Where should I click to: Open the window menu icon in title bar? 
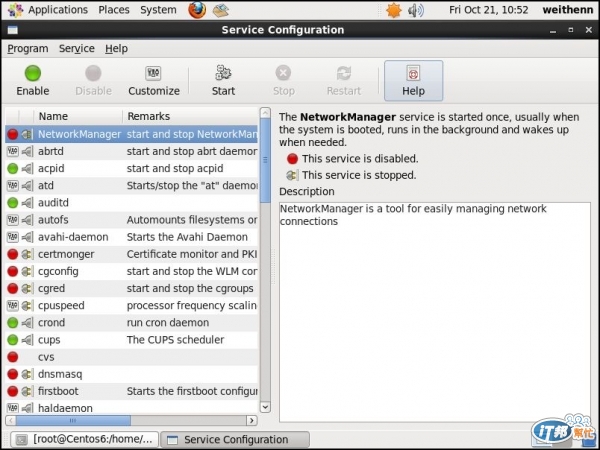pos(13,30)
